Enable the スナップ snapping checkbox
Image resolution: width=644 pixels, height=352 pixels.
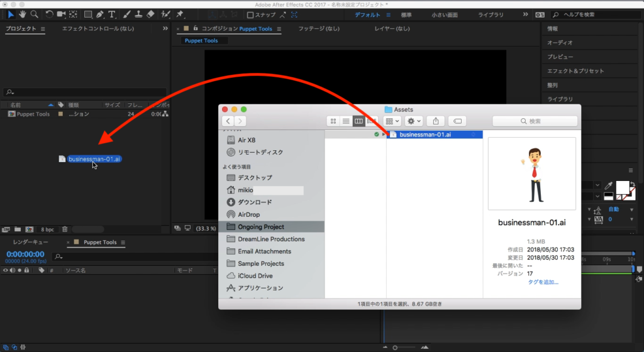[251, 14]
